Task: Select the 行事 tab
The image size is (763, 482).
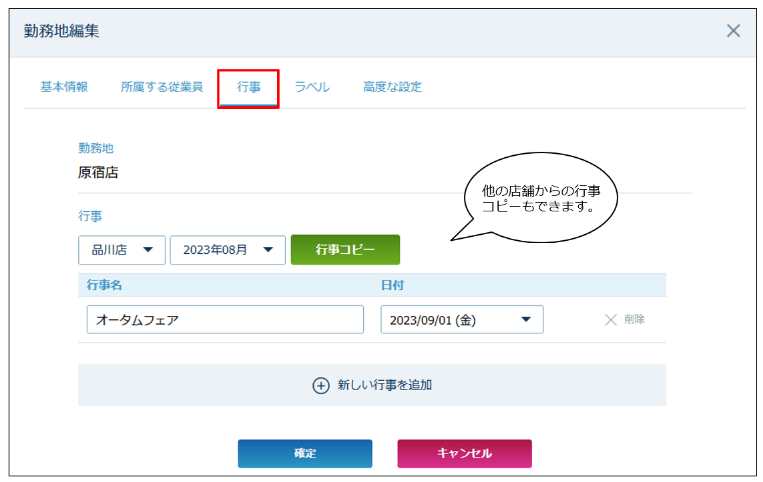Action: 249,87
